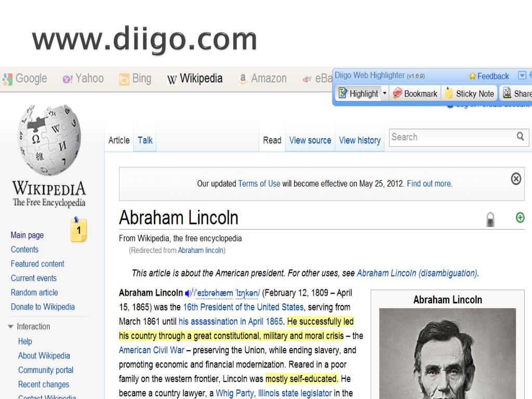Click the padlock protection icon
This screenshot has height=399, width=532.
(x=490, y=219)
